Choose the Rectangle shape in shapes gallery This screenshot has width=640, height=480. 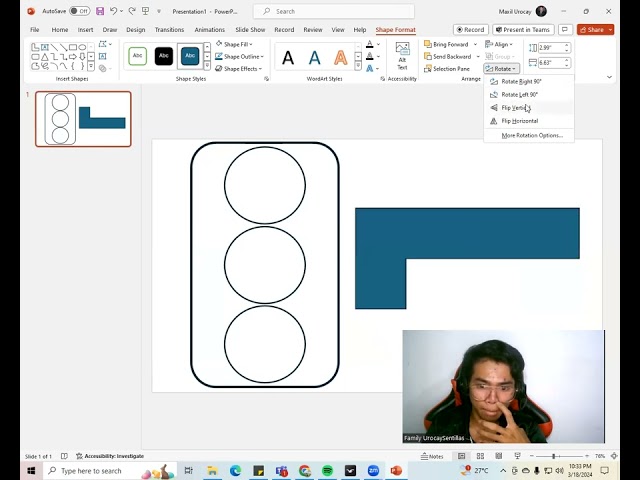73,47
